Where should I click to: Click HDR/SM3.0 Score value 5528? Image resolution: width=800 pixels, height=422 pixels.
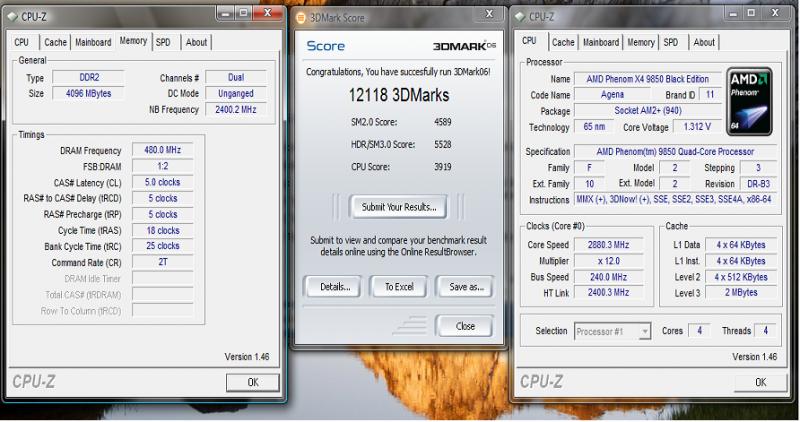[x=443, y=144]
